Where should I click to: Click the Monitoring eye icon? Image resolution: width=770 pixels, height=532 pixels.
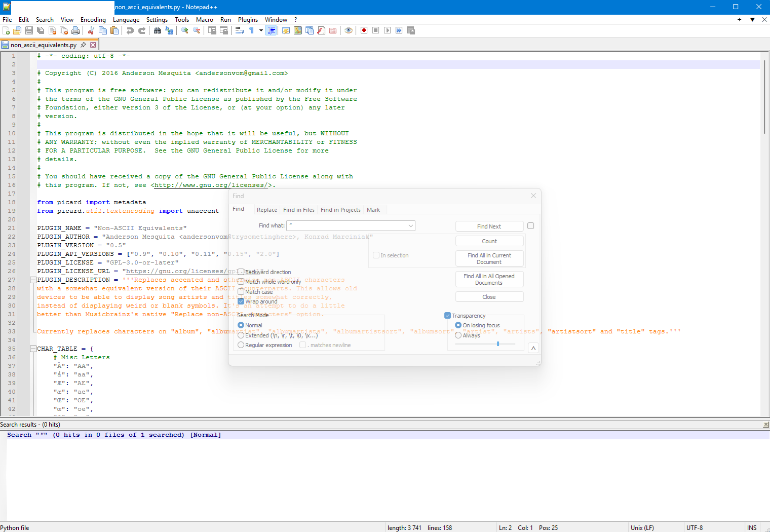coord(349,30)
